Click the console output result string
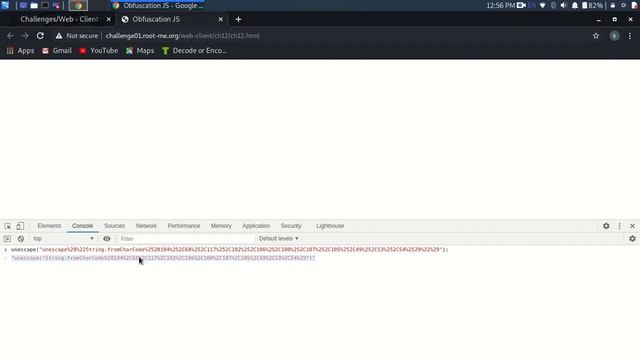Image resolution: width=640 pixels, height=360 pixels. (x=163, y=258)
